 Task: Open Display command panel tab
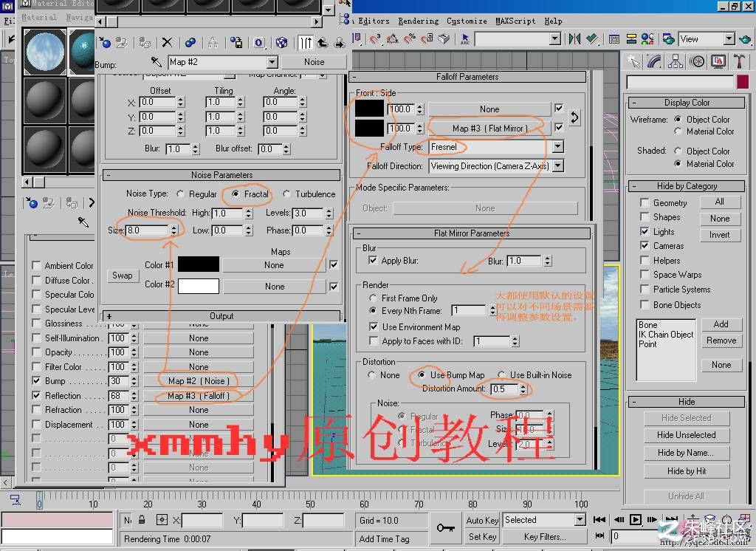point(718,61)
